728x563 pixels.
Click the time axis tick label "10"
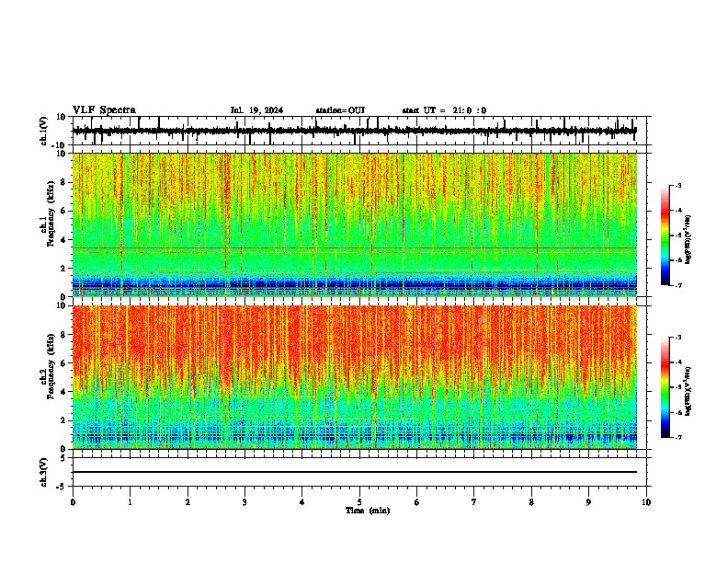[x=646, y=502]
